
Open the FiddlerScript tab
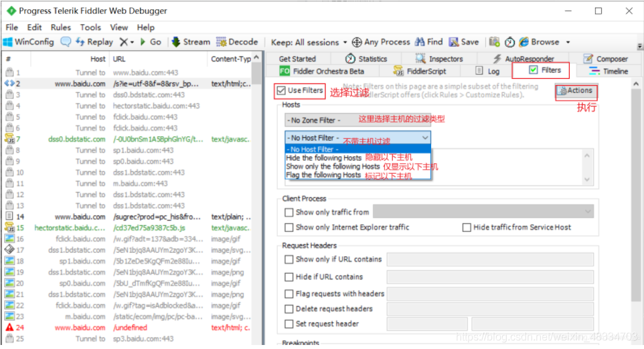click(x=419, y=71)
